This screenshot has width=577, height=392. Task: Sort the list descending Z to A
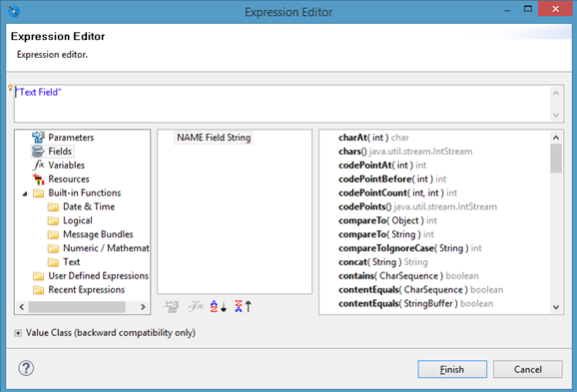click(243, 306)
